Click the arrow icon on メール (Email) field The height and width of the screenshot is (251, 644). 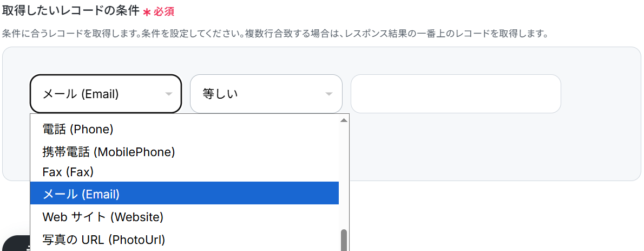(169, 94)
